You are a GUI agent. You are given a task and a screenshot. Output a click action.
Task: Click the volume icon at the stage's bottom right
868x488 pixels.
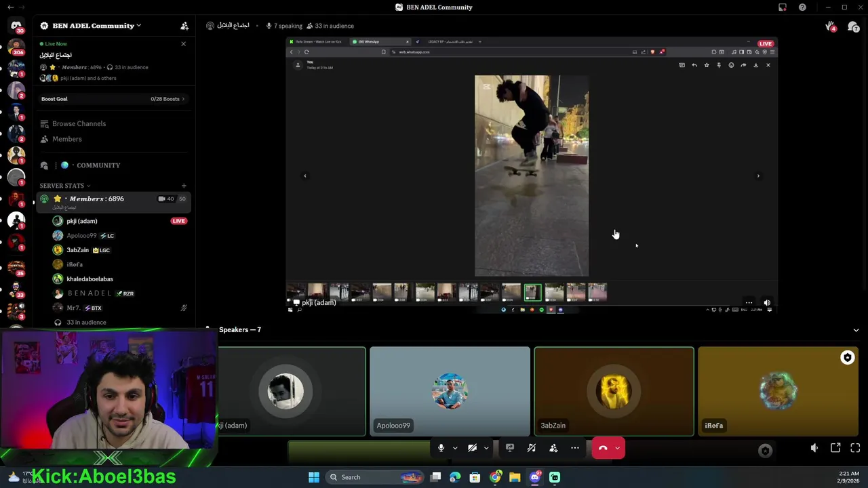[814, 448]
